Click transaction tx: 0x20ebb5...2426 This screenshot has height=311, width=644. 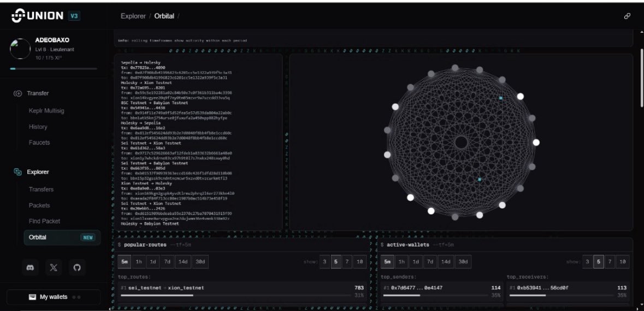(143, 208)
